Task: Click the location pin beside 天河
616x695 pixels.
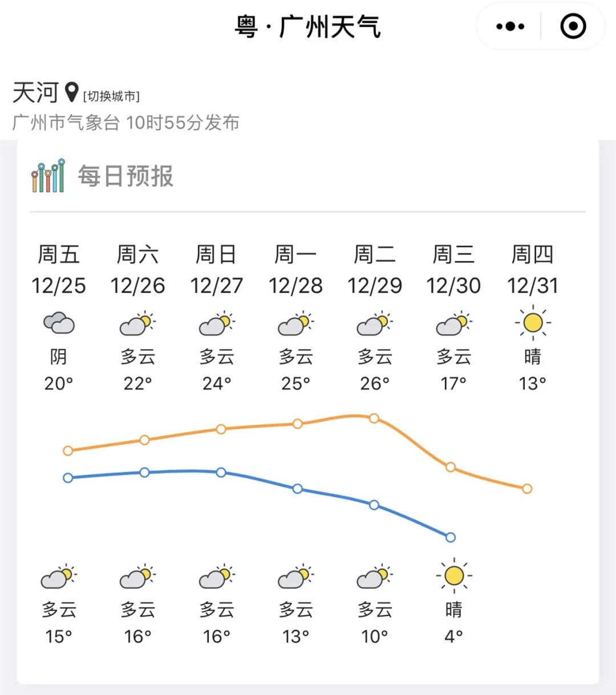Action: [x=71, y=92]
